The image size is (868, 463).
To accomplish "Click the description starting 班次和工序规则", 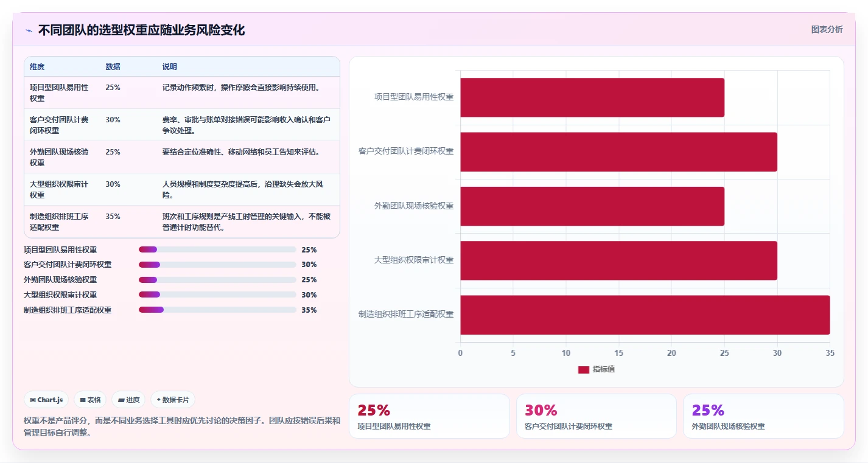I will [247, 221].
